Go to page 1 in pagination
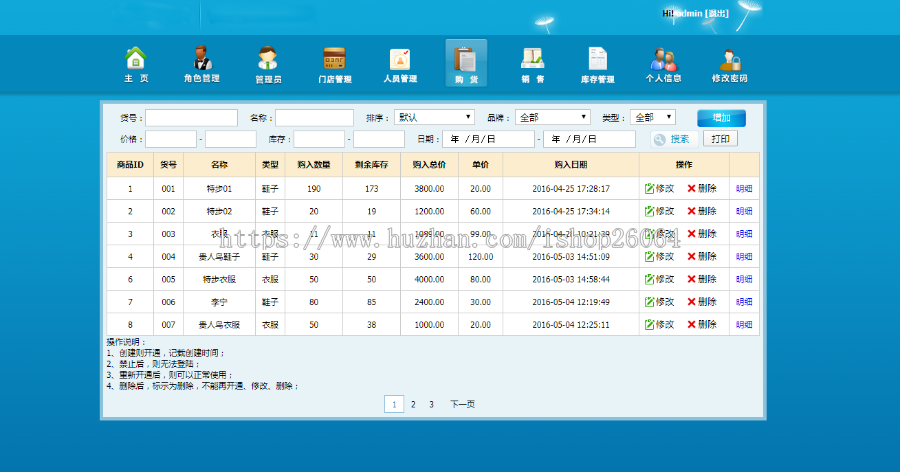 click(394, 404)
